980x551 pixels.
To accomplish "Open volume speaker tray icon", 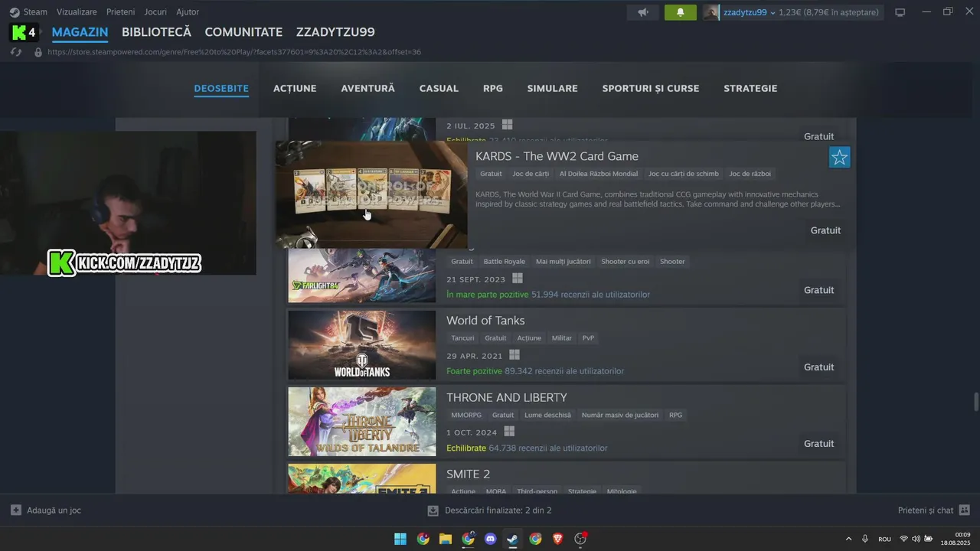I will pyautogui.click(x=916, y=539).
